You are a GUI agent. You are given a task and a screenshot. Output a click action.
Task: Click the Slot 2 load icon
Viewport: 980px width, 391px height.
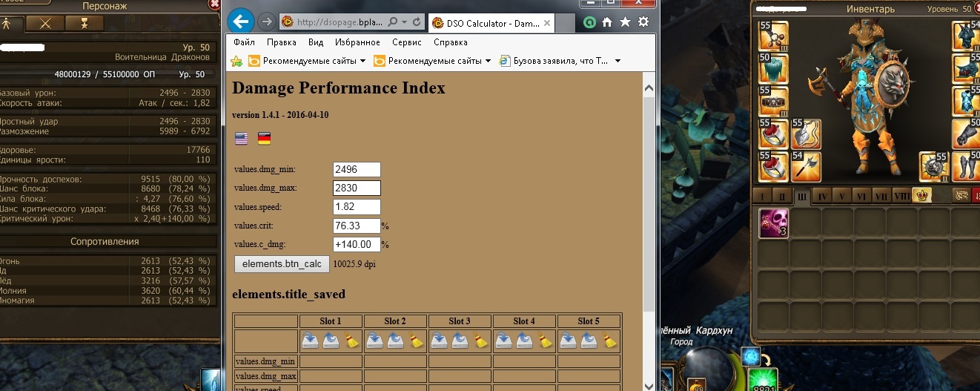(x=395, y=341)
